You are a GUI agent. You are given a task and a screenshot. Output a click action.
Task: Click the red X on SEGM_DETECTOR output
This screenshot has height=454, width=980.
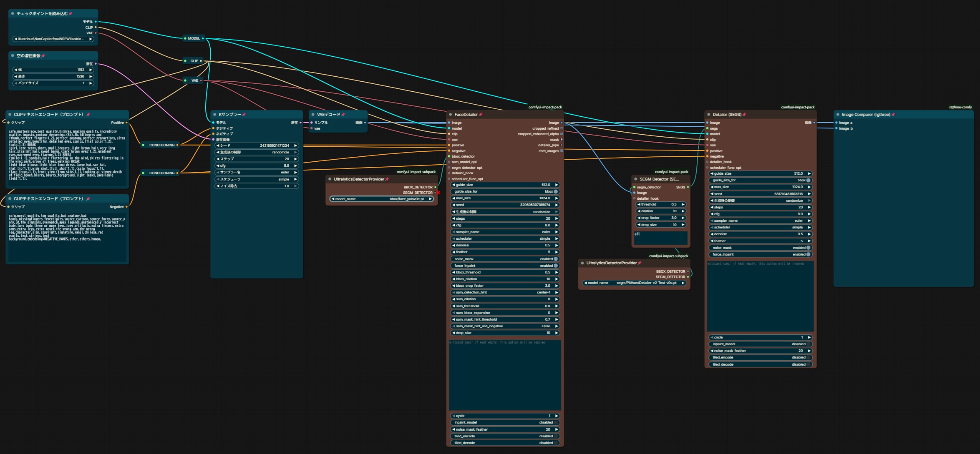(438, 193)
